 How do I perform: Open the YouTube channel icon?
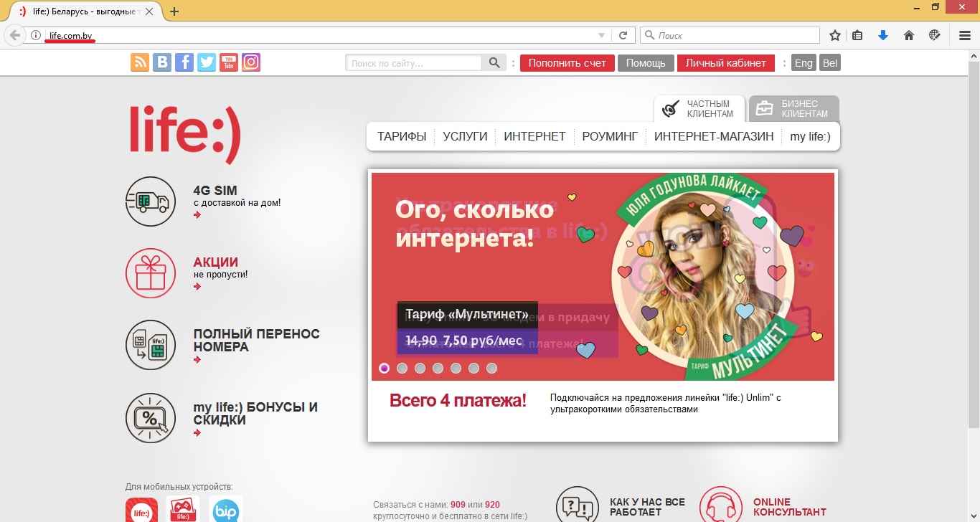[228, 62]
